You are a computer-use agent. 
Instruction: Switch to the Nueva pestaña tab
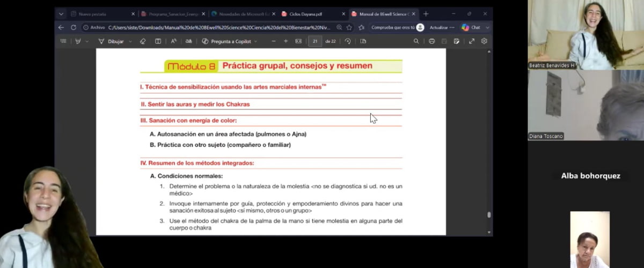coord(99,14)
